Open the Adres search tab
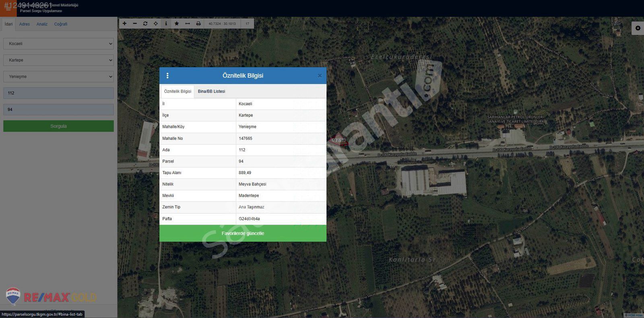This screenshot has height=318, width=644. pyautogui.click(x=25, y=24)
